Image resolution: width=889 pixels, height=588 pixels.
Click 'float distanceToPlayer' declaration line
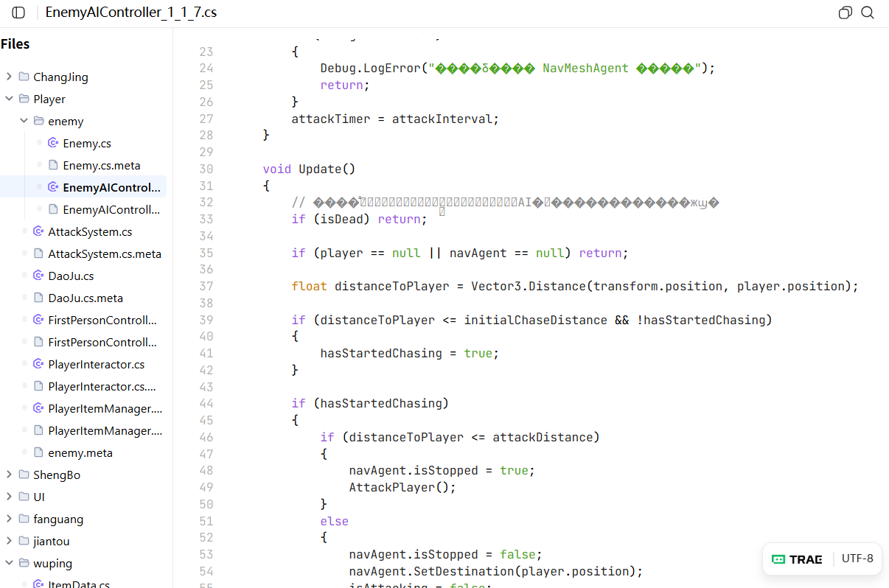tap(575, 286)
